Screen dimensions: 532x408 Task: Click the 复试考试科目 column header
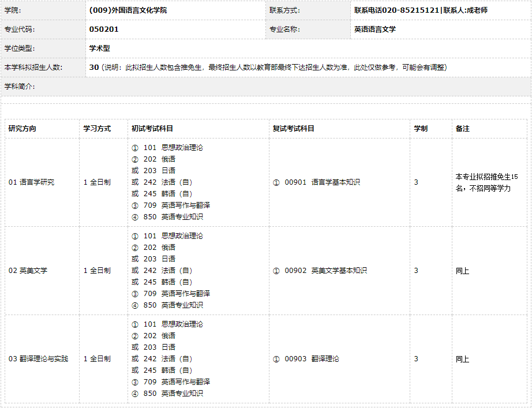[x=294, y=129]
